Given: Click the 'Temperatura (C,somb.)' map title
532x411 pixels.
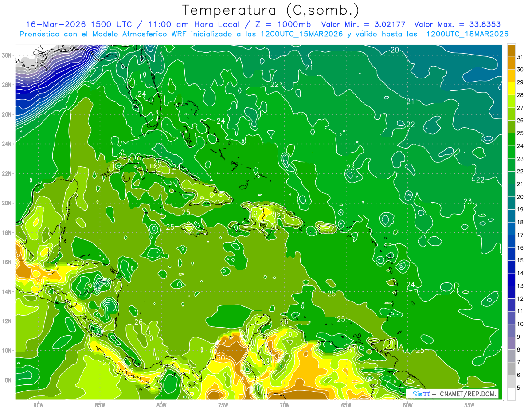Looking at the screenshot, I should (271, 10).
